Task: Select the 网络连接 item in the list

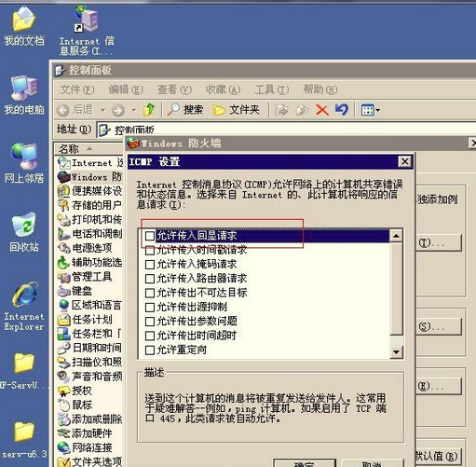Action: coord(85,447)
